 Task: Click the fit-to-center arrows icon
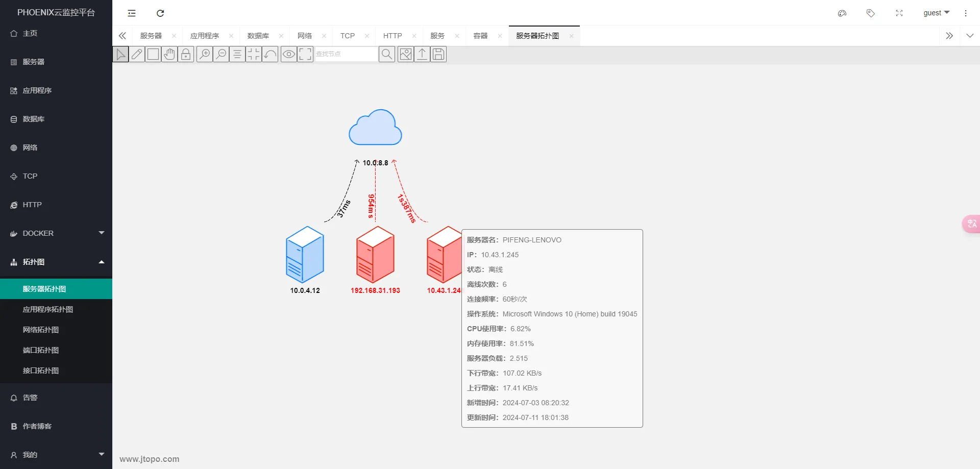254,54
